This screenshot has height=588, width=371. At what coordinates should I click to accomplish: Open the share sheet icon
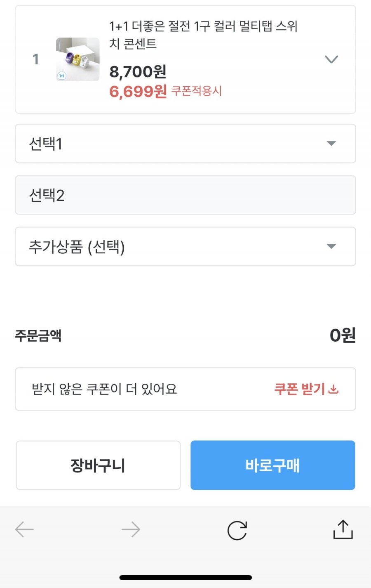343,529
